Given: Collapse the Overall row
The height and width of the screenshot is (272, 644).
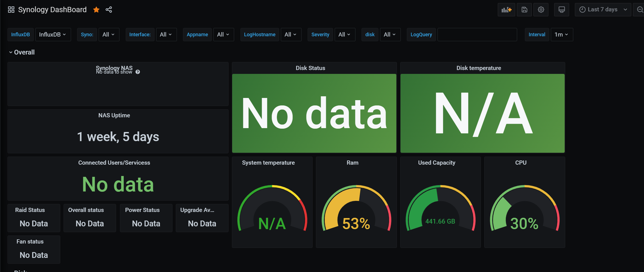Looking at the screenshot, I should [x=22, y=52].
